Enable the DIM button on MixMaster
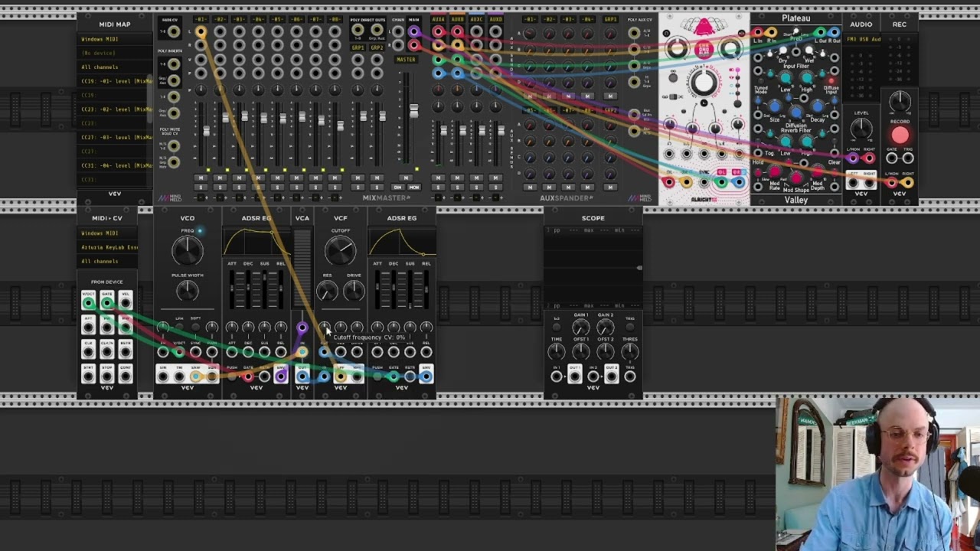 click(x=397, y=187)
